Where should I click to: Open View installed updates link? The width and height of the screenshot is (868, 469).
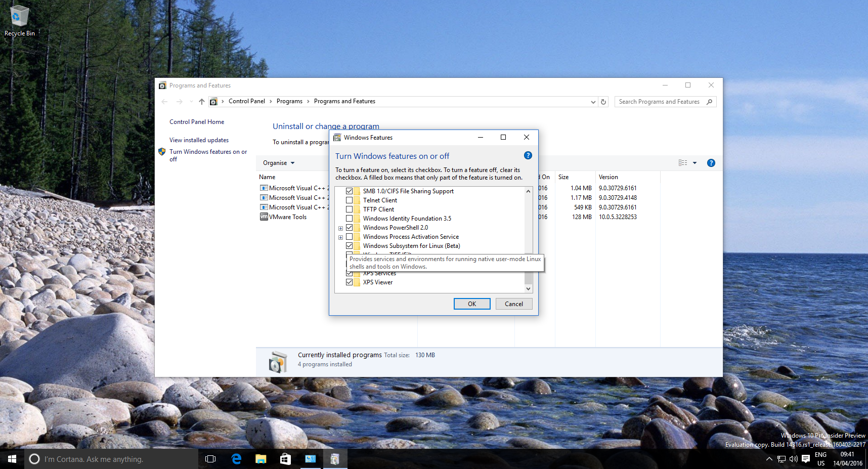point(199,140)
